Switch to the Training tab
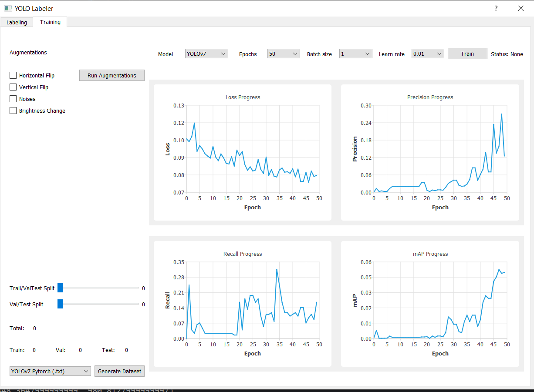The image size is (534, 392). coord(50,22)
